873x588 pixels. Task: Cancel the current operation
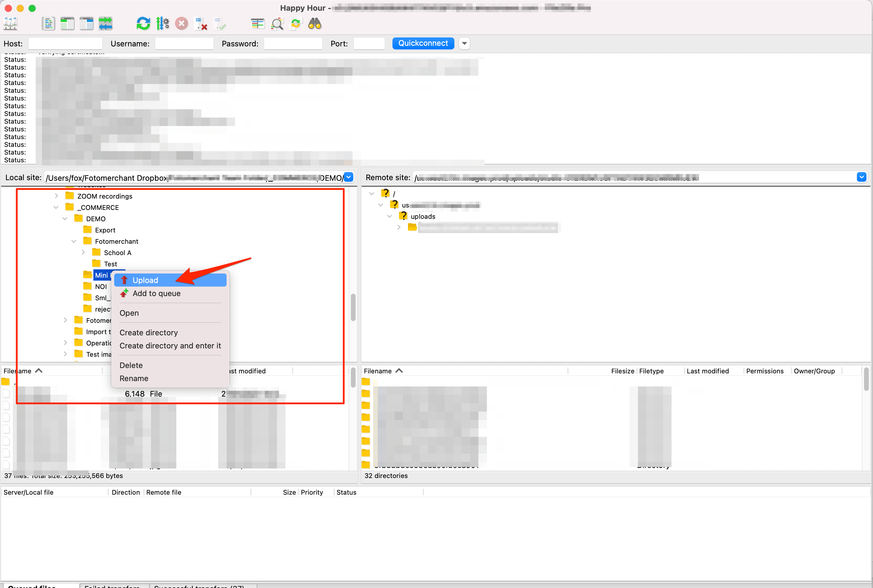coord(181,23)
